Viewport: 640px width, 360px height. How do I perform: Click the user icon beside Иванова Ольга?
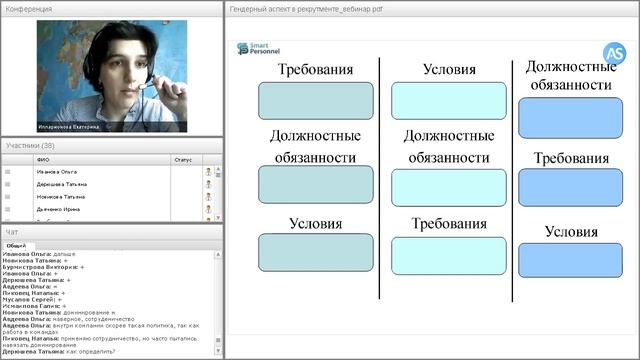click(209, 172)
